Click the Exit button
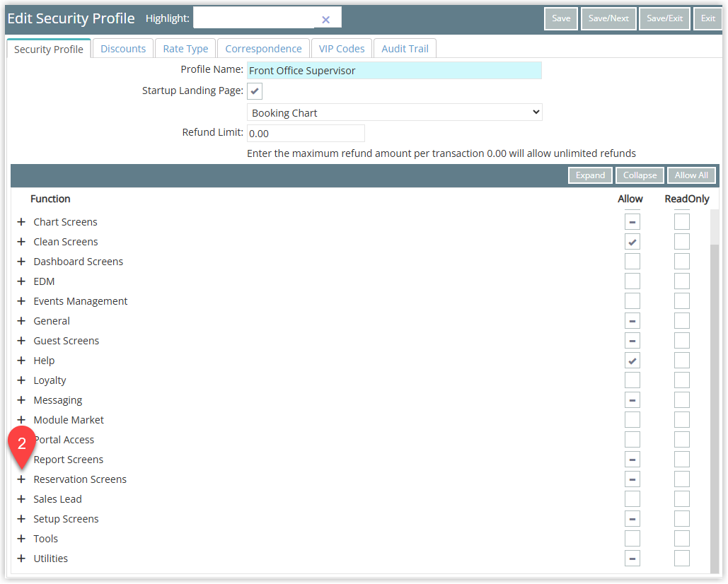Screen dimensions: 728x584 707,18
